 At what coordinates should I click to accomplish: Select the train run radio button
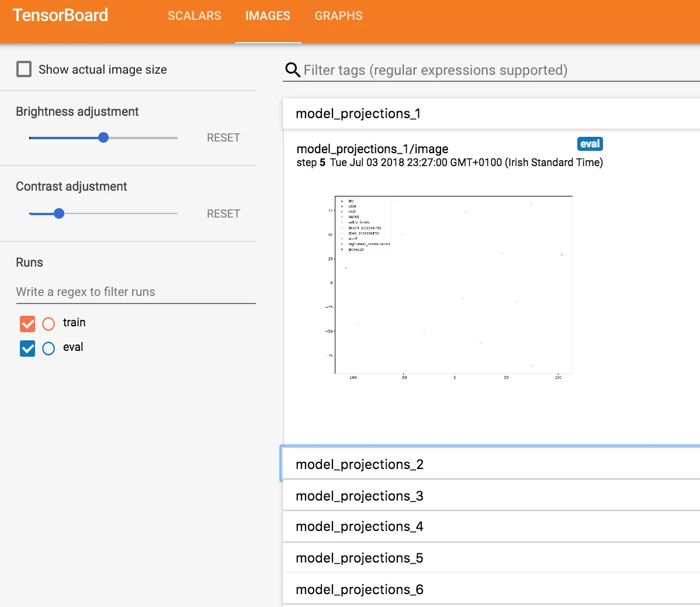click(x=48, y=323)
